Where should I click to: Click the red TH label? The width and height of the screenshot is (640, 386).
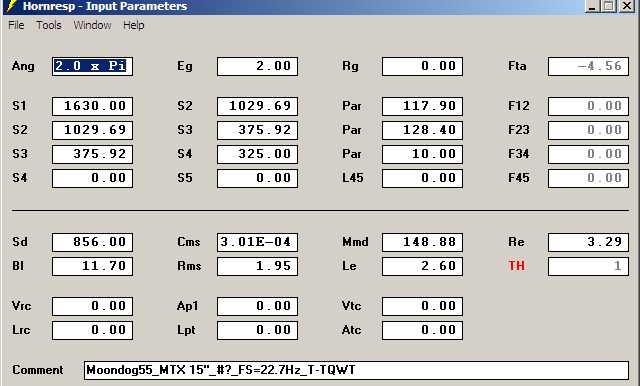tap(516, 266)
